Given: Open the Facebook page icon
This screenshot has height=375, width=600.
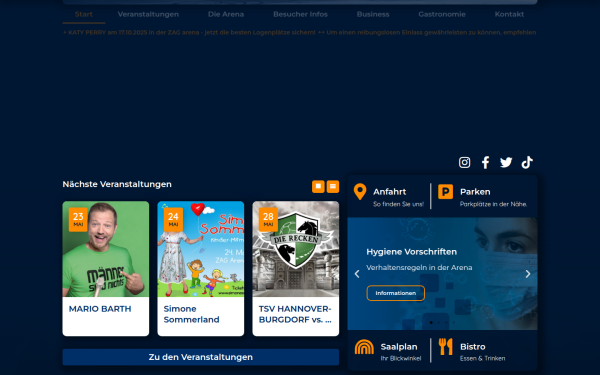Looking at the screenshot, I should [x=485, y=162].
